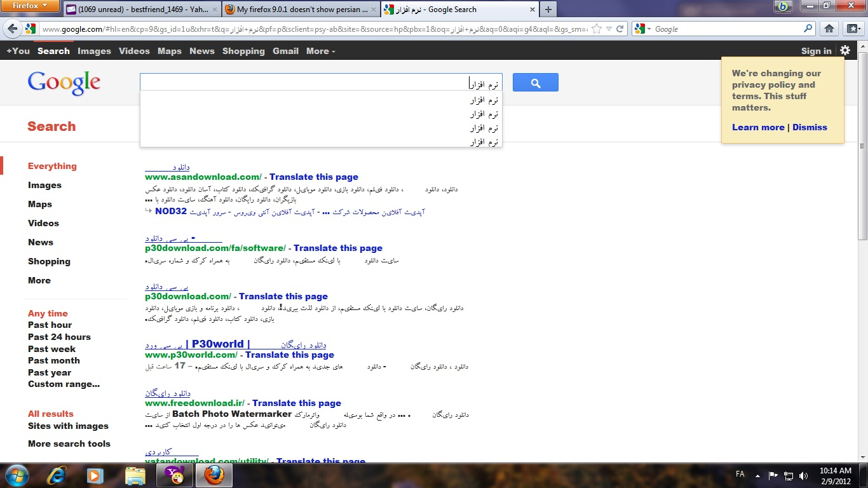Choose Custom range time filter
This screenshot has height=488, width=868.
pos(64,384)
